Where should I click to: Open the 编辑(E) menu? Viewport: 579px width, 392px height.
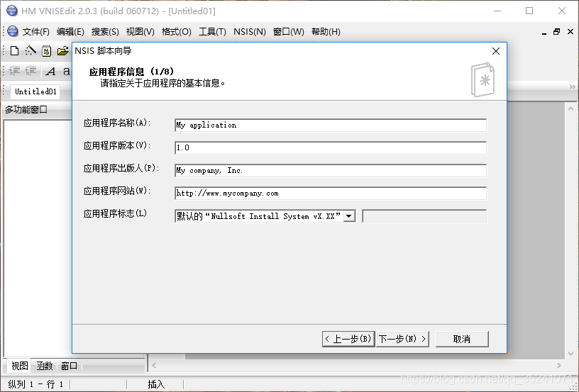click(70, 32)
